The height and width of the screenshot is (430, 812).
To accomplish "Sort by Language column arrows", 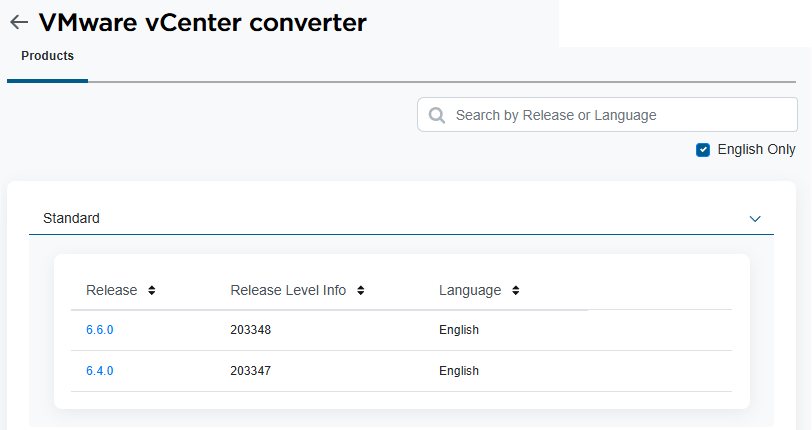I will pyautogui.click(x=516, y=290).
